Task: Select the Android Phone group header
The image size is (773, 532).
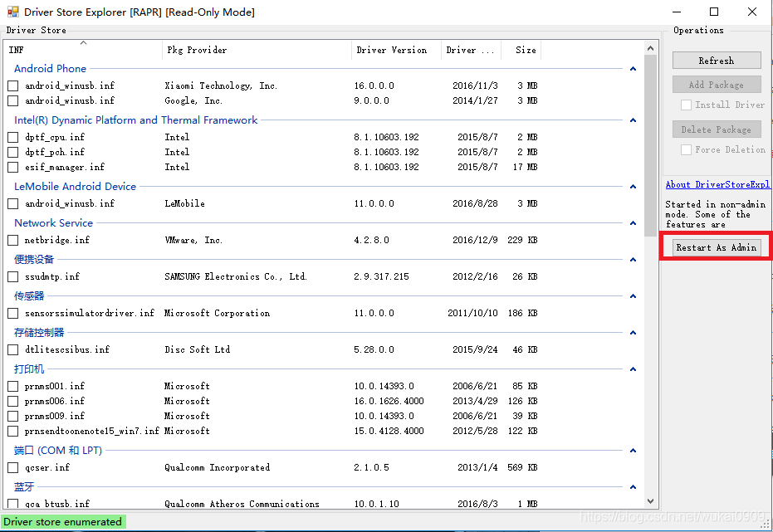Action: tap(51, 68)
